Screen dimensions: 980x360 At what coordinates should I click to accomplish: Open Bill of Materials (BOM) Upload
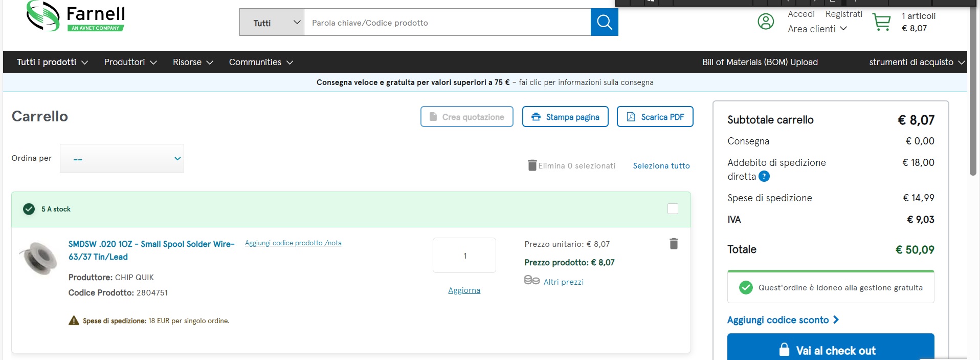[x=760, y=62]
